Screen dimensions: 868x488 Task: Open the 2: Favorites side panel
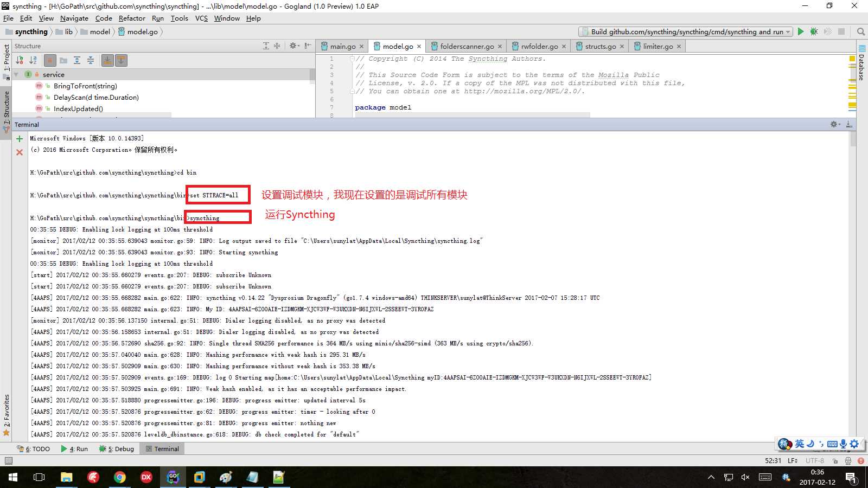click(x=6, y=415)
